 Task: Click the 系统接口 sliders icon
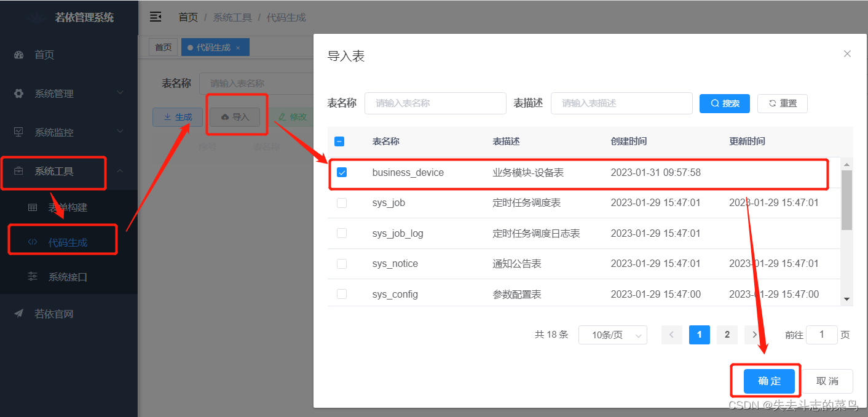[x=33, y=277]
